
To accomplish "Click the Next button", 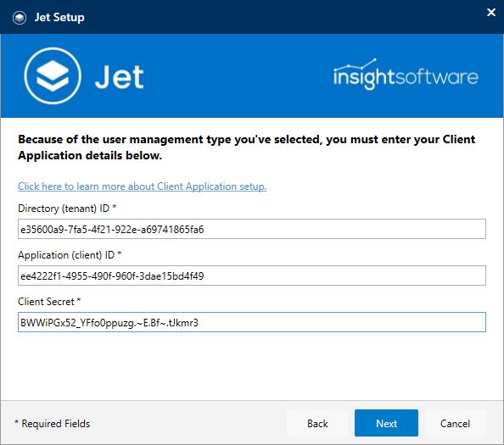I will click(x=386, y=423).
